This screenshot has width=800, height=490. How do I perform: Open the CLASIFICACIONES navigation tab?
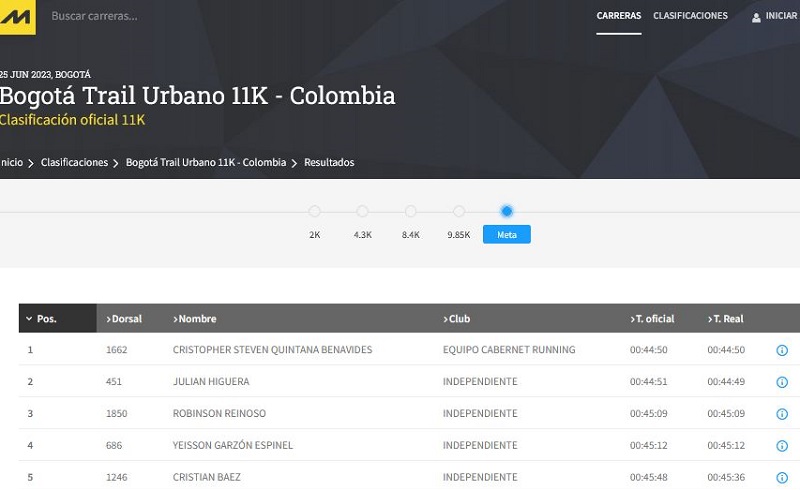pos(690,16)
